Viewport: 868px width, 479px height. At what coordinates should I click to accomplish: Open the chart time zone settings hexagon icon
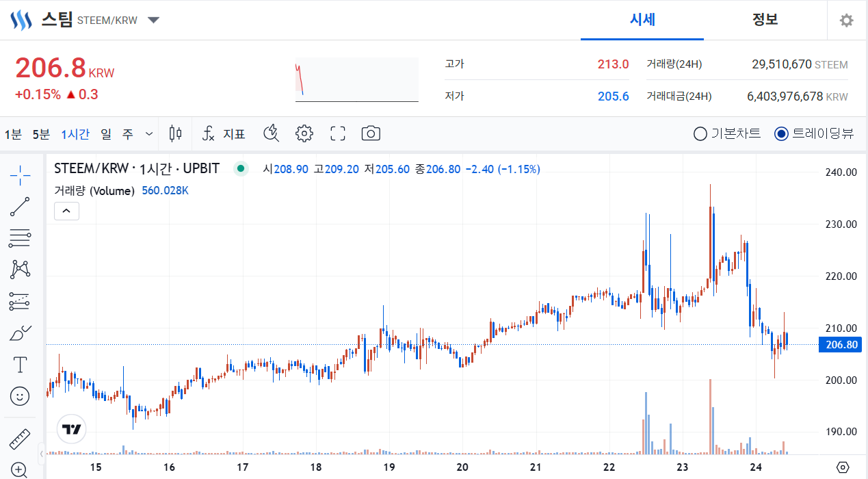point(843,467)
